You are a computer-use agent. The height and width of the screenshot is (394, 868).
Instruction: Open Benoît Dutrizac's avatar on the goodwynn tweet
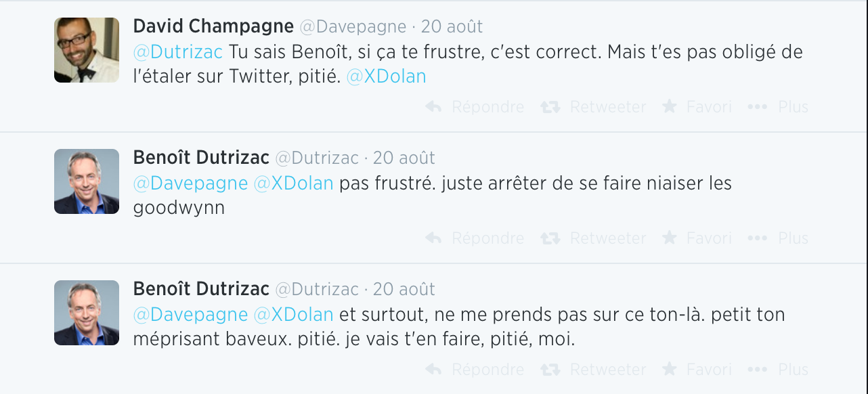click(87, 181)
